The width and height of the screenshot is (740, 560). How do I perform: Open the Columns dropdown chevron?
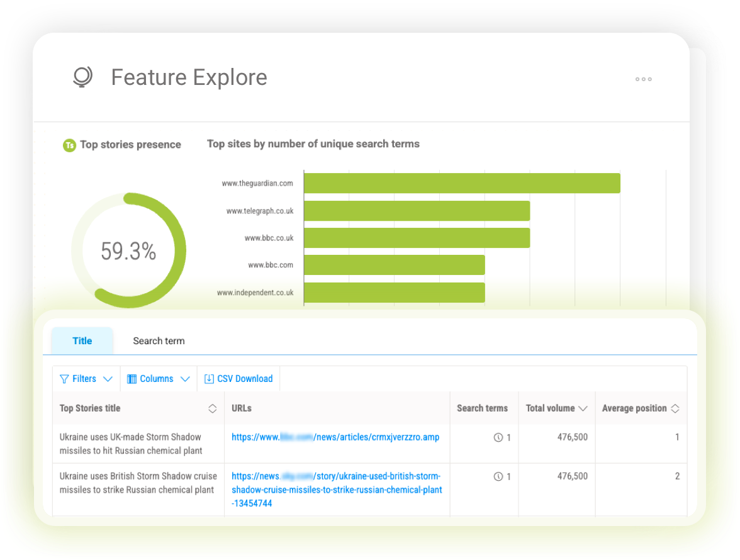pos(185,379)
